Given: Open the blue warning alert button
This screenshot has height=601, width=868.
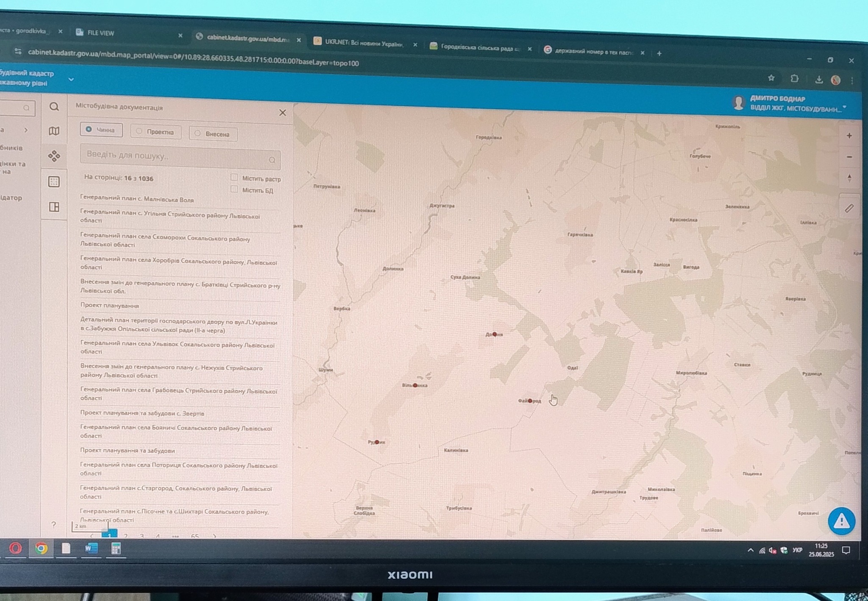Looking at the screenshot, I should tap(841, 521).
